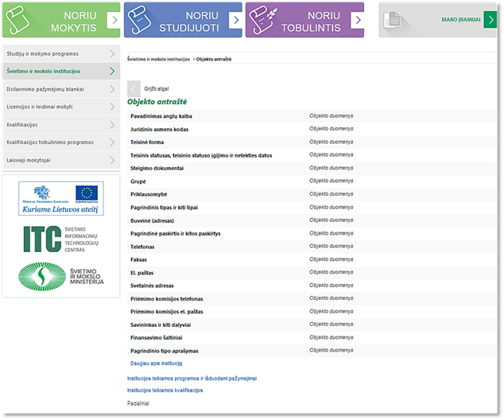504x420 pixels.
Task: Select Švietimo ir mokslo institucijos menu item
Action: coord(61,71)
